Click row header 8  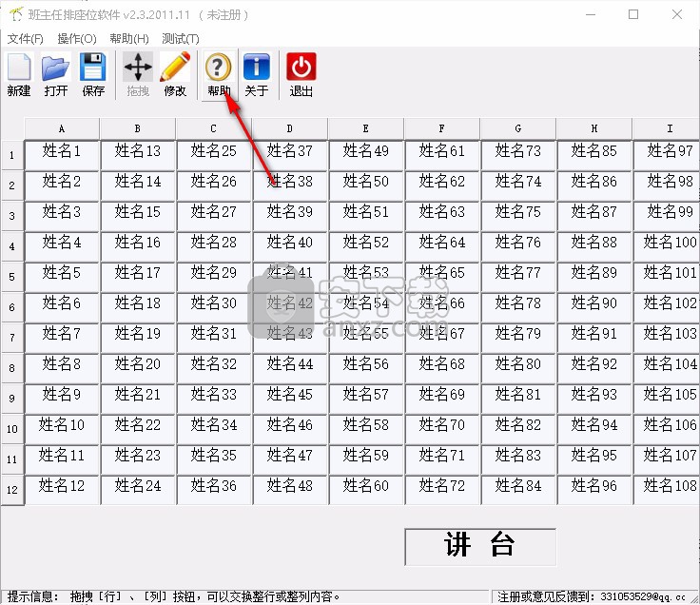tap(12, 368)
